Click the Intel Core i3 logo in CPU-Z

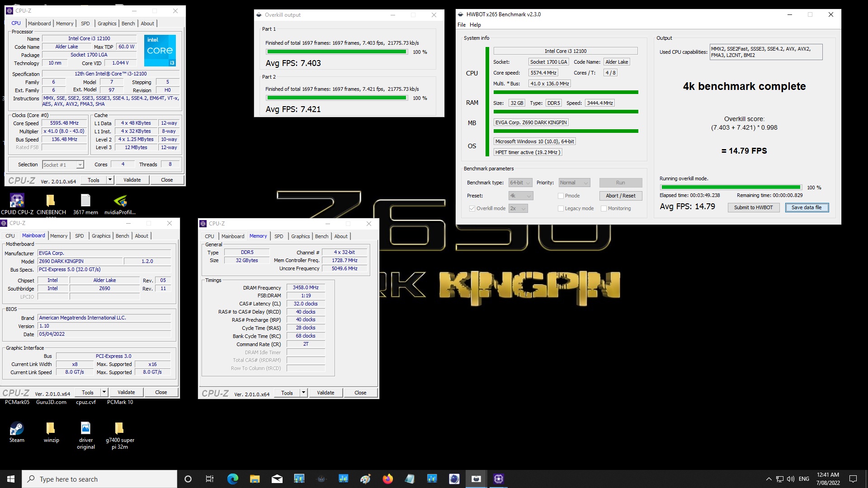[x=160, y=50]
